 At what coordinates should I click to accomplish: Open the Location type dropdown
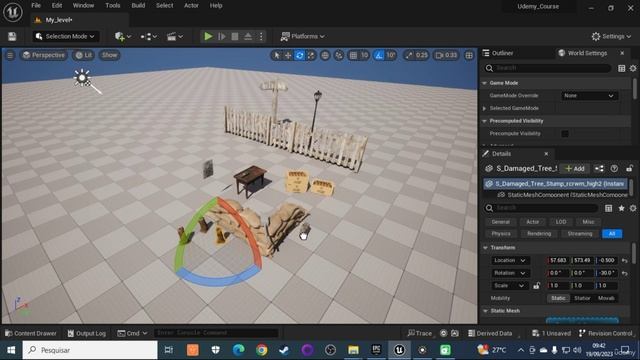tap(510, 260)
